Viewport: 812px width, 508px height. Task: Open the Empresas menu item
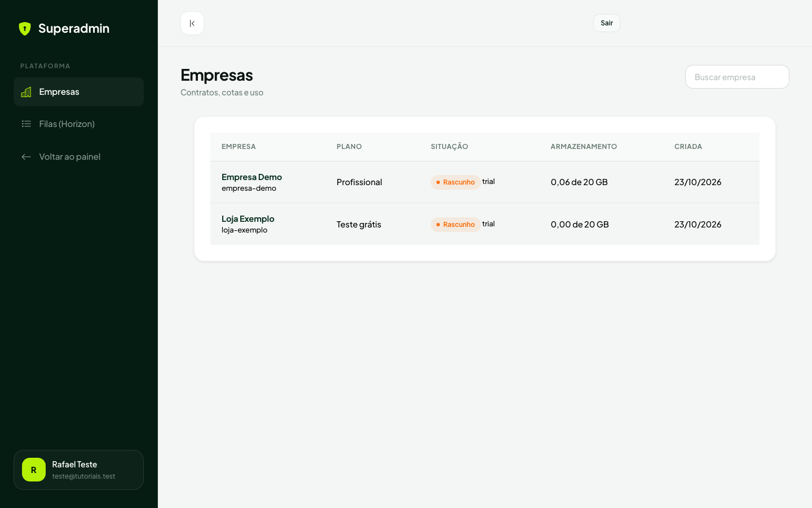coord(78,92)
